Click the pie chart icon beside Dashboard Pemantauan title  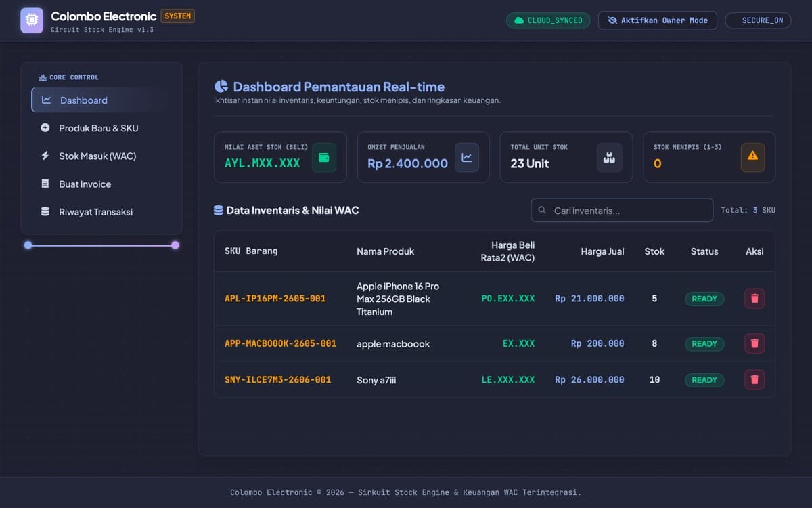pyautogui.click(x=221, y=87)
